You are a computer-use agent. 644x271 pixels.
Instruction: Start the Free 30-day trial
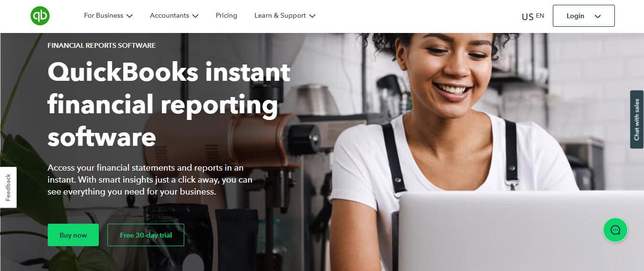pos(146,235)
